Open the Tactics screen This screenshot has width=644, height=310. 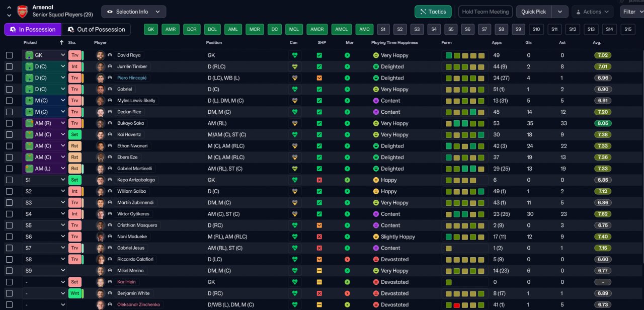coord(433,12)
